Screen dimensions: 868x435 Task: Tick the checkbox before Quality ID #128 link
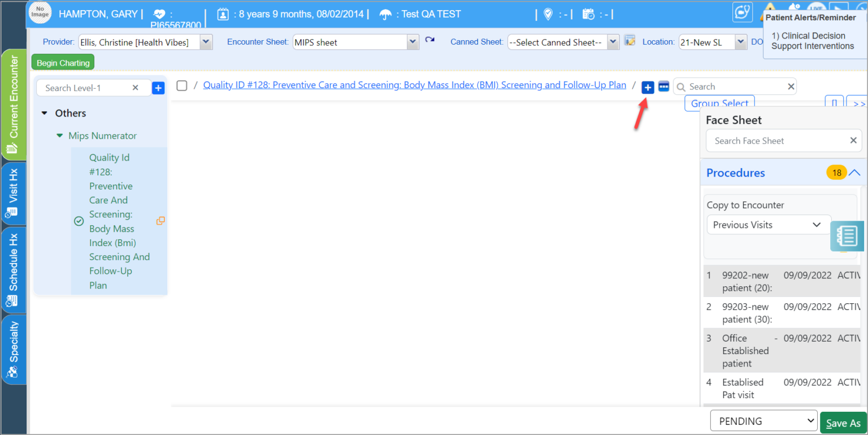click(182, 85)
